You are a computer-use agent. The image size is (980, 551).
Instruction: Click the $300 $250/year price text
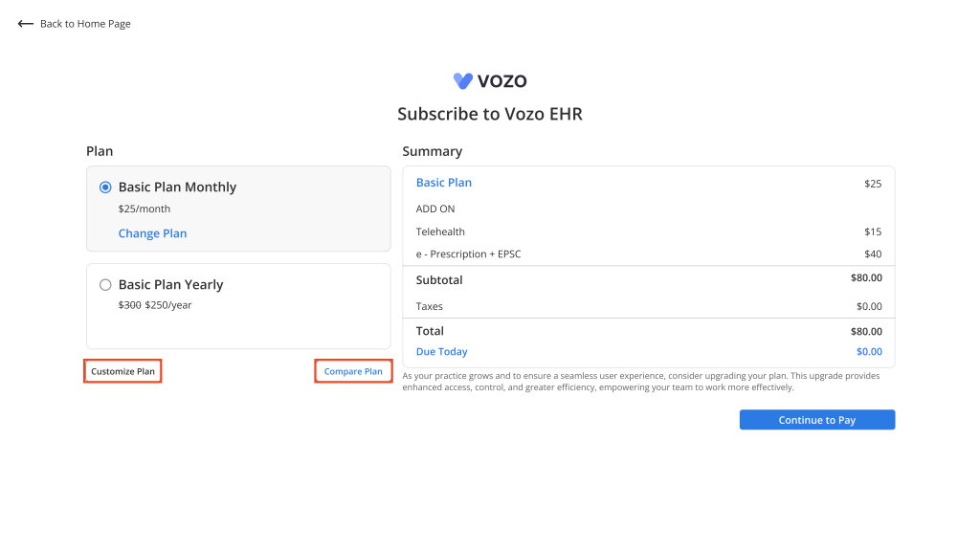click(155, 305)
